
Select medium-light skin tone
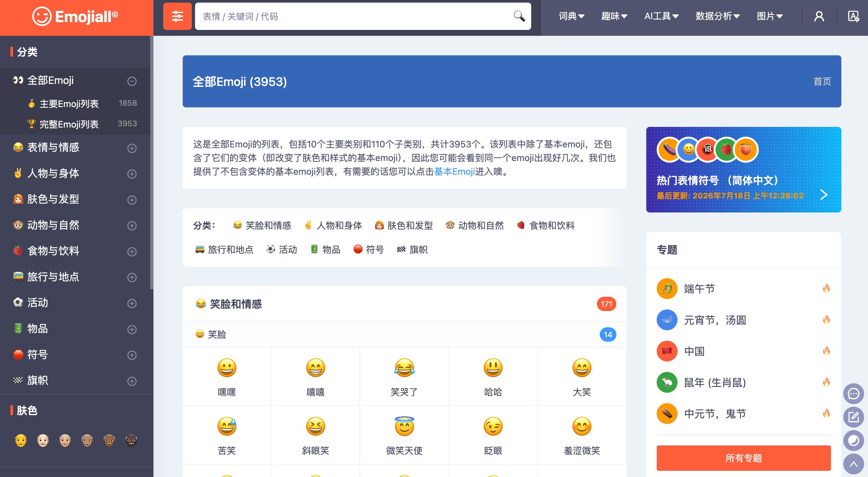click(65, 440)
